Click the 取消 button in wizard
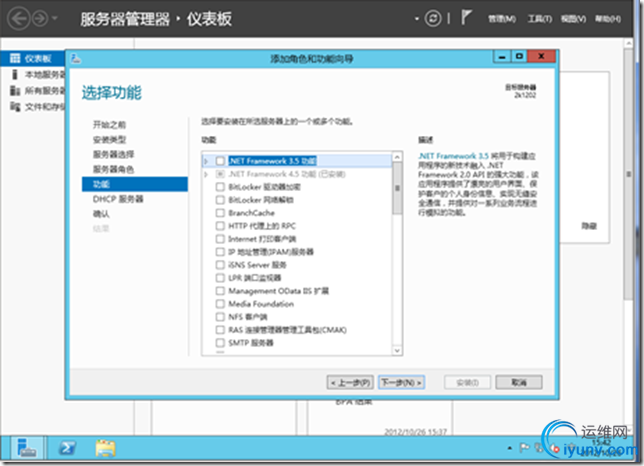Screen dimensions: 644x466 (519, 383)
